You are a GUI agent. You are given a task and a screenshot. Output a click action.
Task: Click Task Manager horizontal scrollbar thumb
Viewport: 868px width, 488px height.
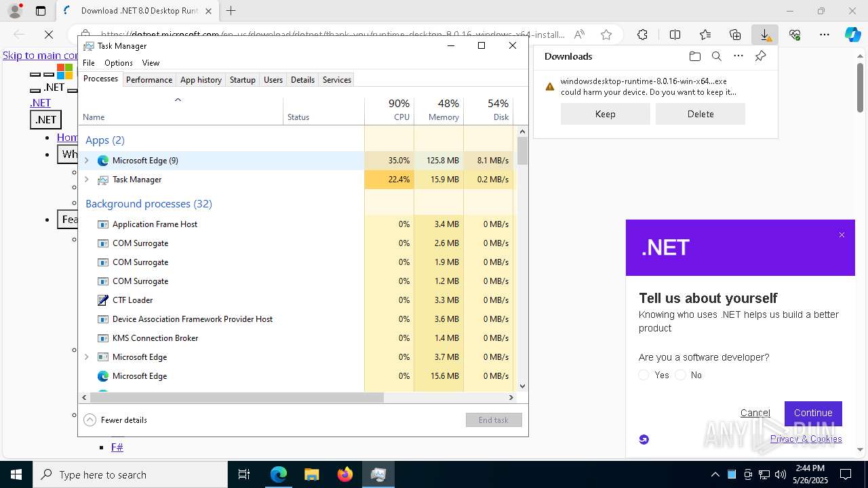237,398
